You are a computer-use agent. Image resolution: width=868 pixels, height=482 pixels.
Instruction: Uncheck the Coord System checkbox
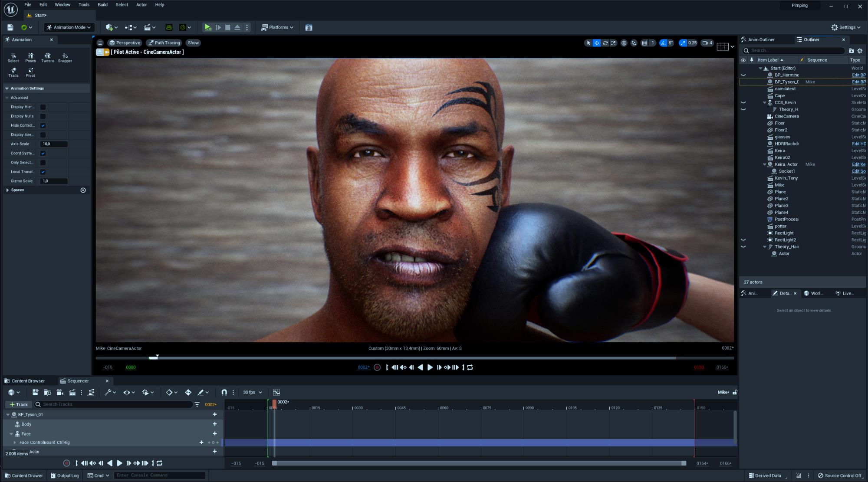click(43, 153)
